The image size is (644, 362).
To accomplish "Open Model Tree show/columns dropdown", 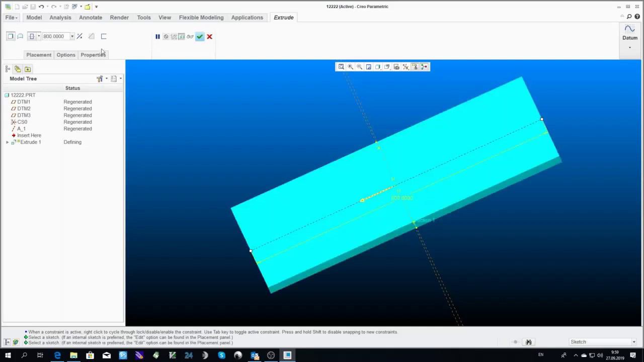I will (x=116, y=79).
